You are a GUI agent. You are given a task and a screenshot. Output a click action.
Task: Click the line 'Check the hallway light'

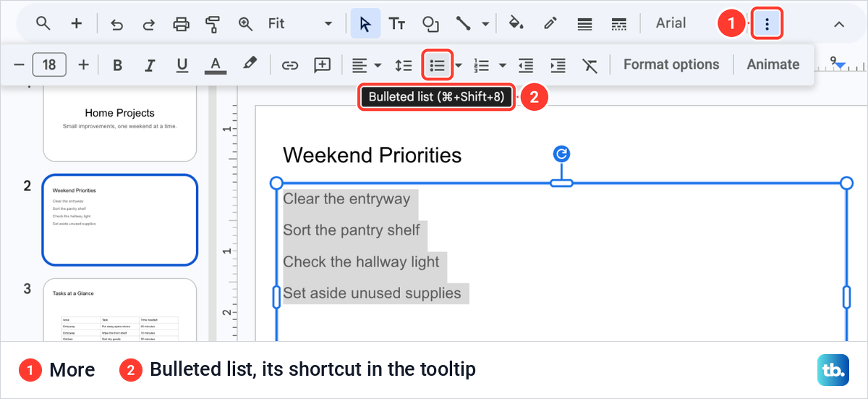(x=361, y=261)
